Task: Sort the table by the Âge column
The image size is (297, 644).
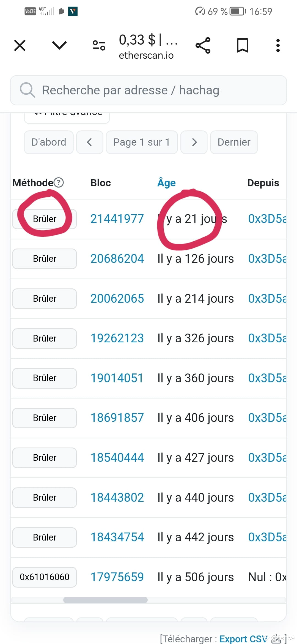Action: (166, 182)
